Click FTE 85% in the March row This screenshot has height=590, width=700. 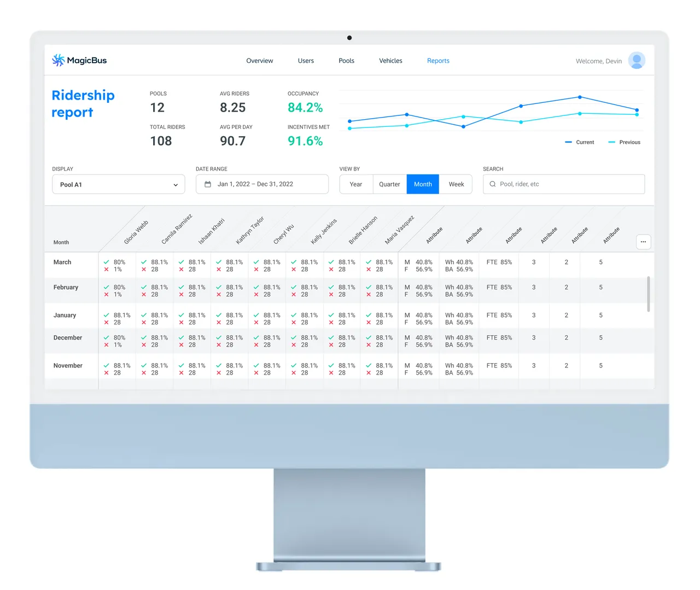pyautogui.click(x=499, y=262)
